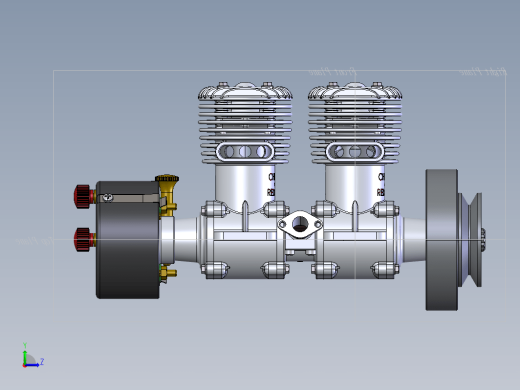Click the Phillips screw on black housing
The height and width of the screenshot is (390, 520).
coord(108,197)
